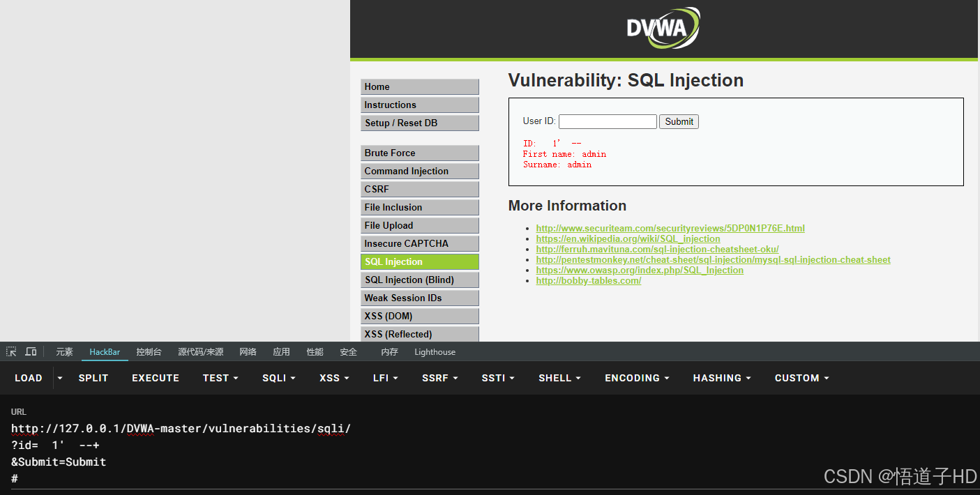The width and height of the screenshot is (980, 495).
Task: Select the HackBar DevTools tab
Action: pyautogui.click(x=105, y=352)
